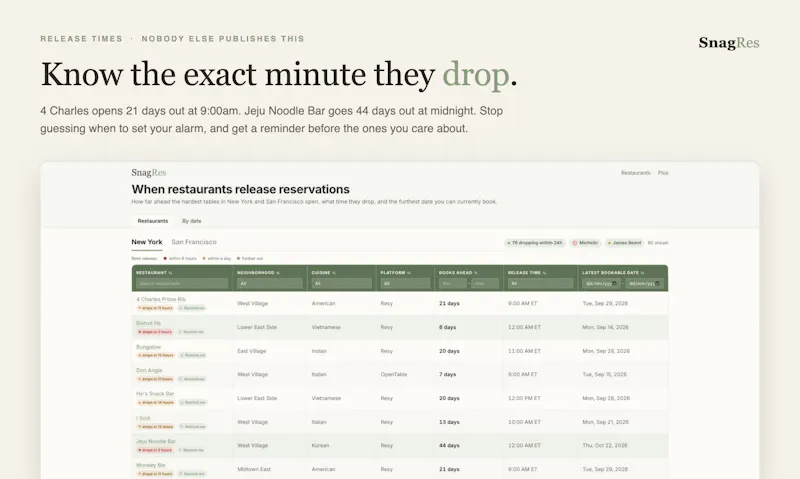This screenshot has height=479, width=800.
Task: Open the Plus link in top navigation
Action: coord(663,173)
